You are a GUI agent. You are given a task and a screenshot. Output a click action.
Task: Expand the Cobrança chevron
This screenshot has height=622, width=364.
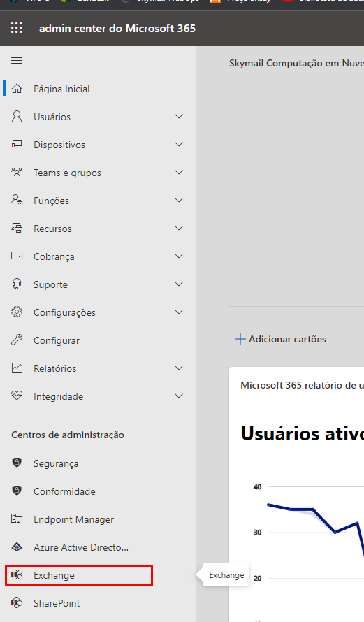[180, 256]
